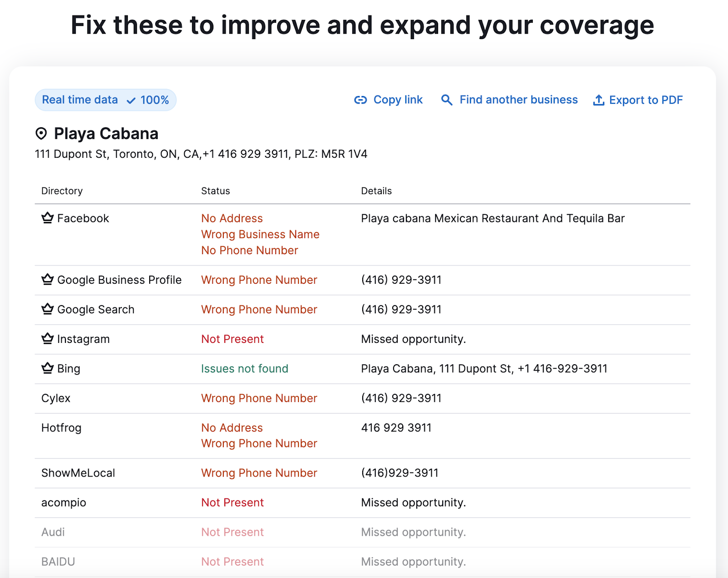The width and height of the screenshot is (728, 578).
Task: Click the crown icon next to Google Search
Action: coord(47,309)
